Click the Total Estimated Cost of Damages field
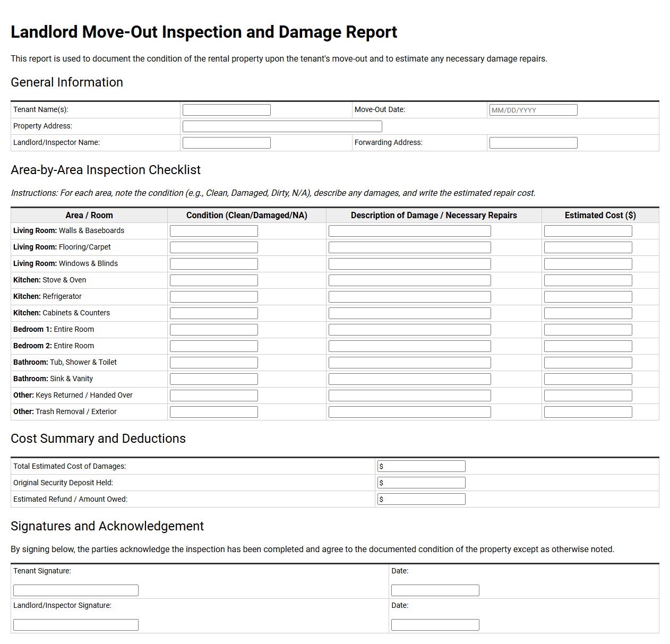Image resolution: width=670 pixels, height=644 pixels. [x=422, y=466]
